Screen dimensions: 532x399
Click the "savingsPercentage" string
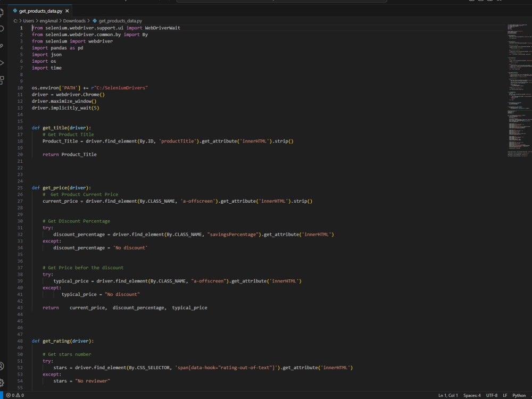click(x=233, y=235)
